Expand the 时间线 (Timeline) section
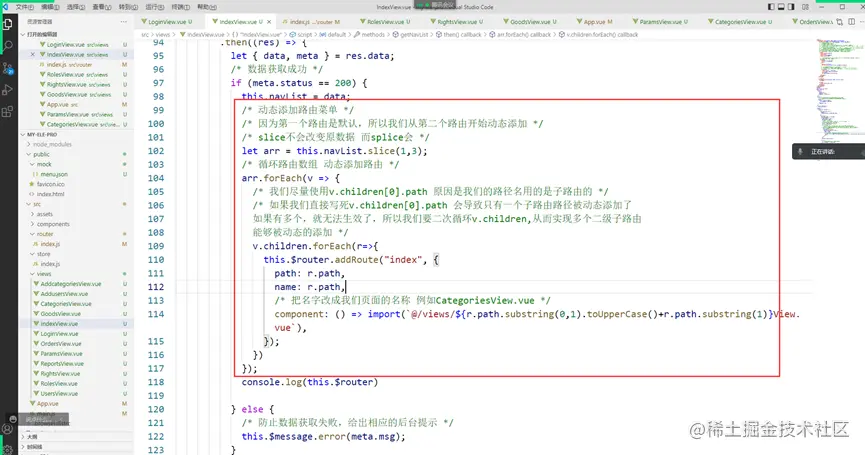The image size is (865, 455). point(76,447)
